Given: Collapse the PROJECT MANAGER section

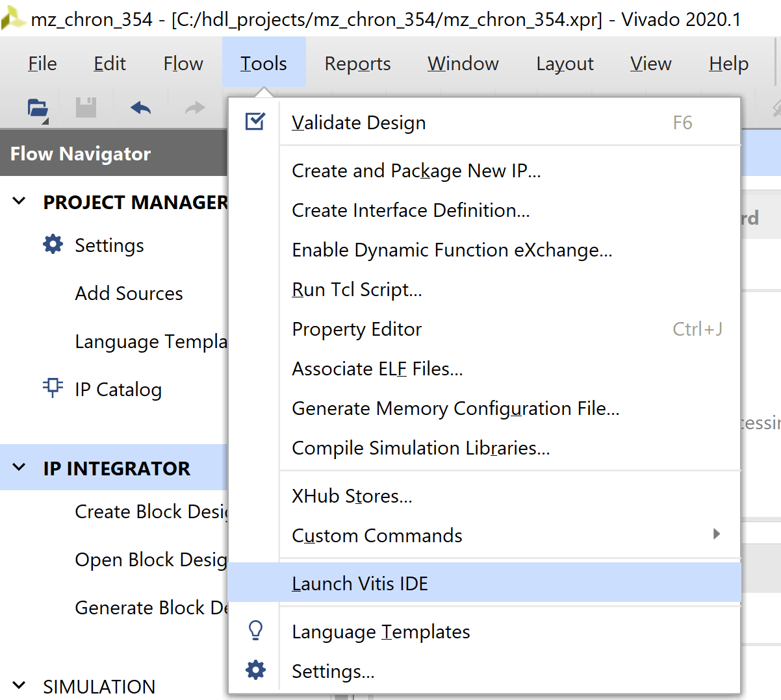Looking at the screenshot, I should (x=19, y=202).
